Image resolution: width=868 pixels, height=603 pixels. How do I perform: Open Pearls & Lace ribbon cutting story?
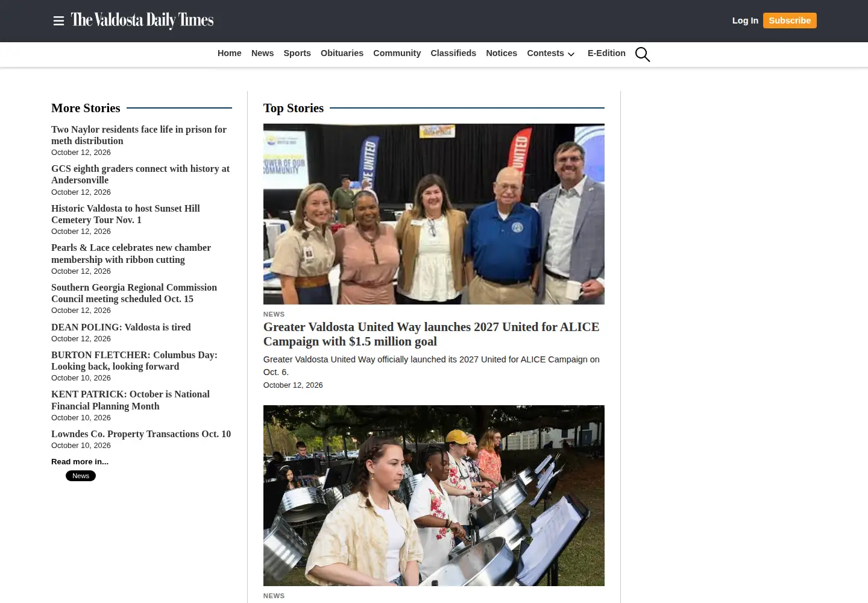(131, 253)
